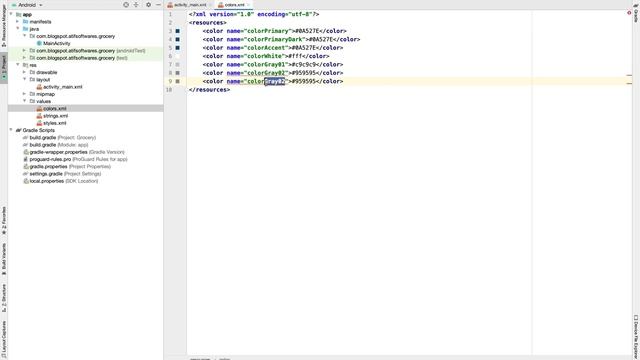Click the closing </resources> tag

209,90
